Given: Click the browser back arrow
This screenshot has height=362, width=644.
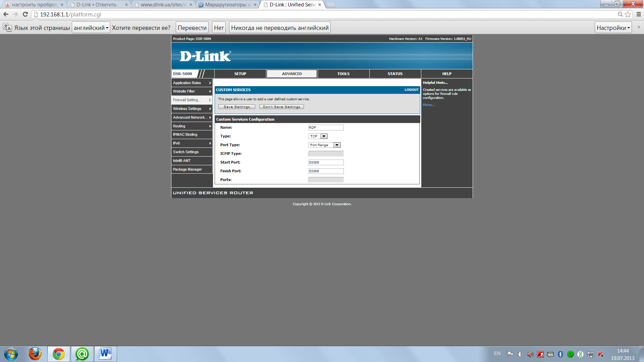Looking at the screenshot, I should pos(6,14).
